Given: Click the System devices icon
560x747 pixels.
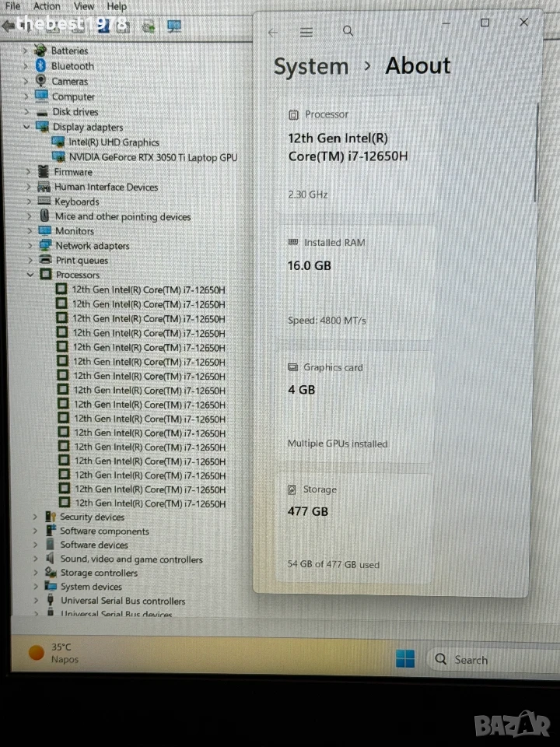Looking at the screenshot, I should (51, 585).
